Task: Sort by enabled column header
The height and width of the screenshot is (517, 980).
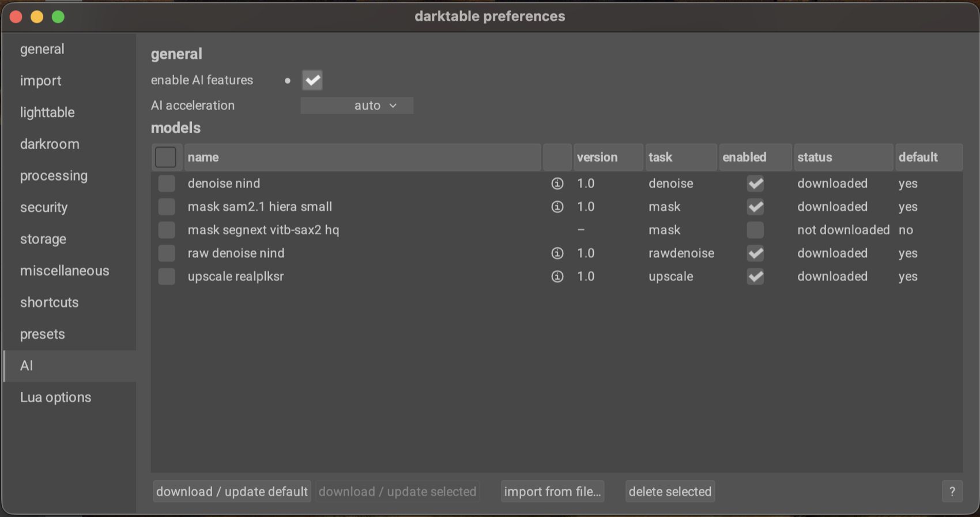Action: coord(755,157)
